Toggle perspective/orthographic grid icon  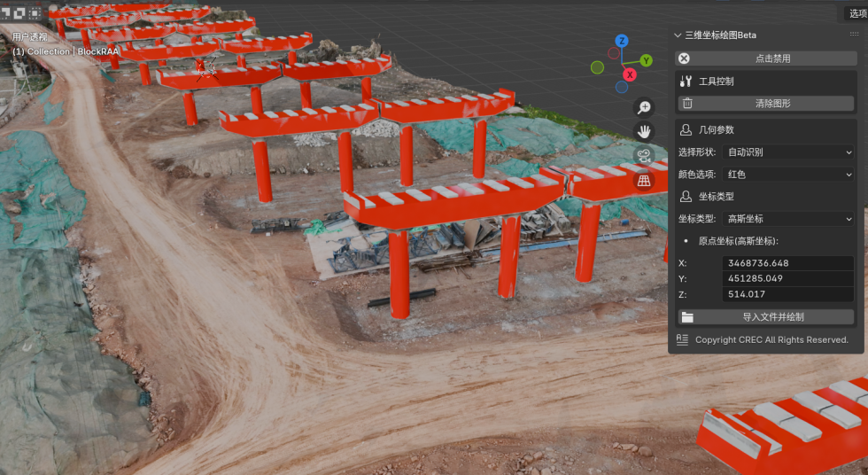tap(644, 181)
